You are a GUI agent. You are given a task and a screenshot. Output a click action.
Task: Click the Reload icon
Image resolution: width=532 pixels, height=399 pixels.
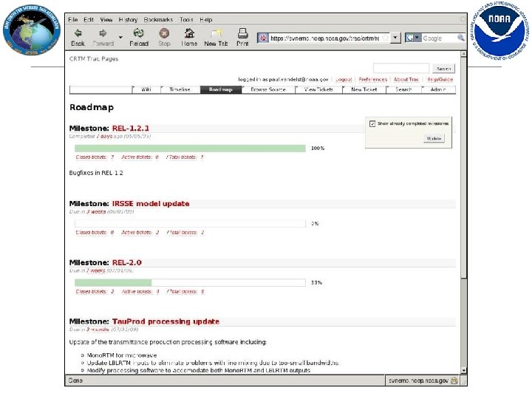[x=138, y=33]
